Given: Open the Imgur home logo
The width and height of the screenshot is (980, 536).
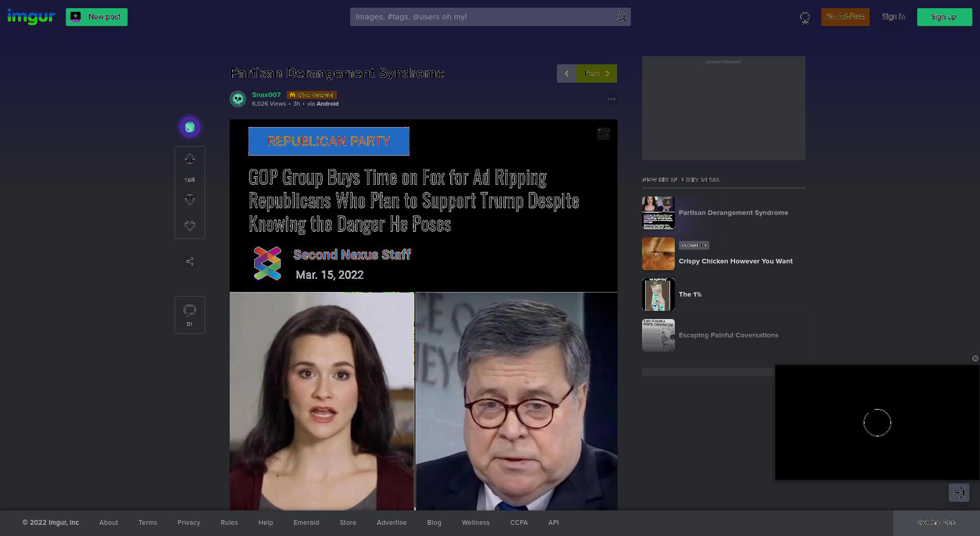Looking at the screenshot, I should pos(31,17).
